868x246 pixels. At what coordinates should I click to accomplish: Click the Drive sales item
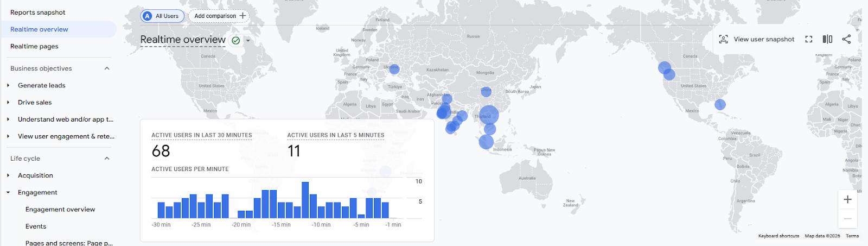point(35,102)
